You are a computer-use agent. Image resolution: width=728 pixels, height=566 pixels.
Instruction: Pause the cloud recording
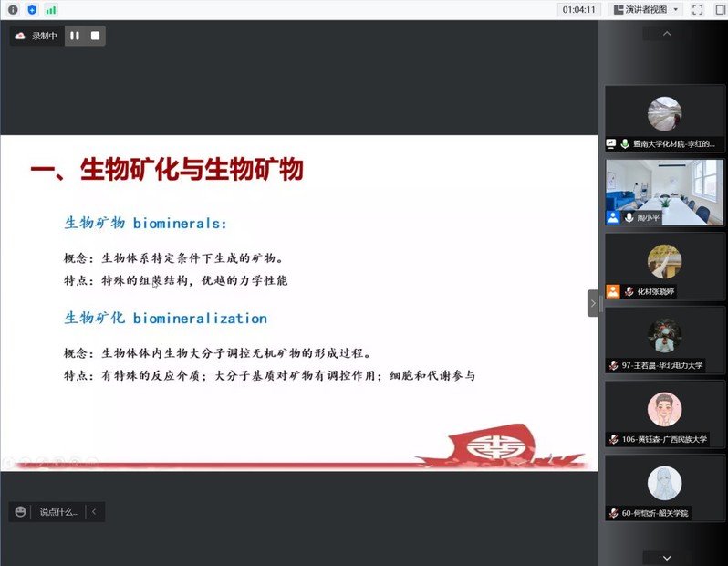75,36
